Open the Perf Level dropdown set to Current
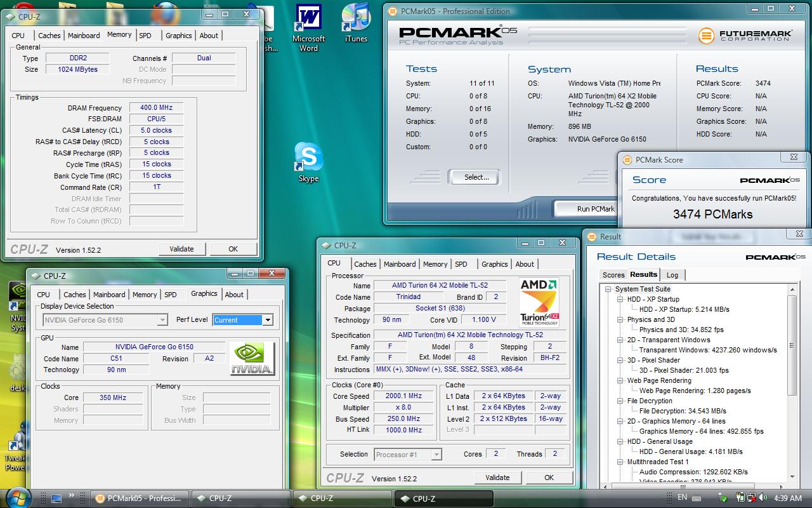 coord(268,320)
